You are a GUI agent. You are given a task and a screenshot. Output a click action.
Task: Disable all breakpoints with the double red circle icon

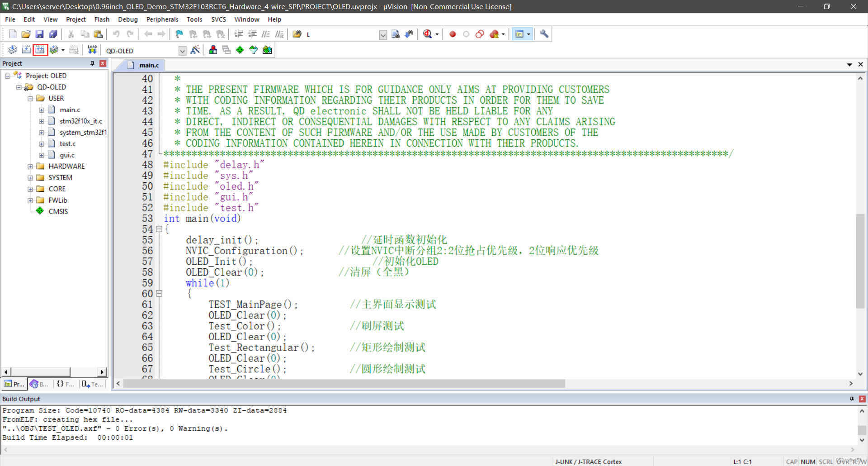coord(480,34)
